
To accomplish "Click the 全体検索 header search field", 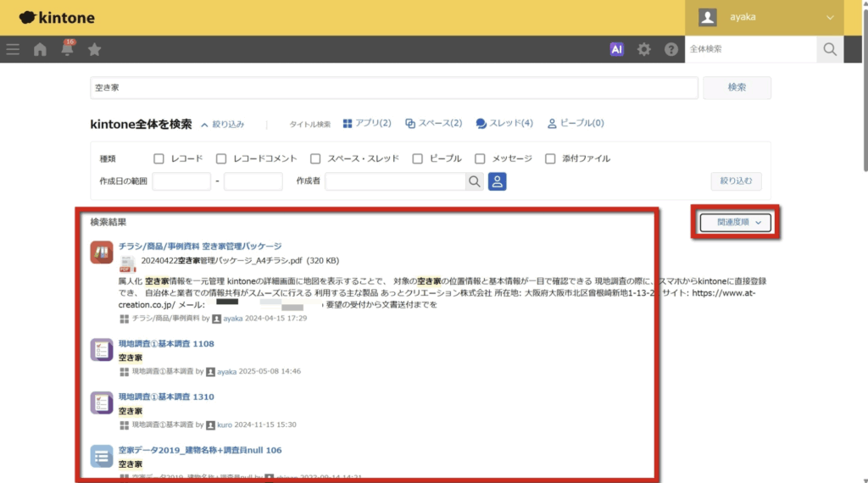I will pos(751,49).
